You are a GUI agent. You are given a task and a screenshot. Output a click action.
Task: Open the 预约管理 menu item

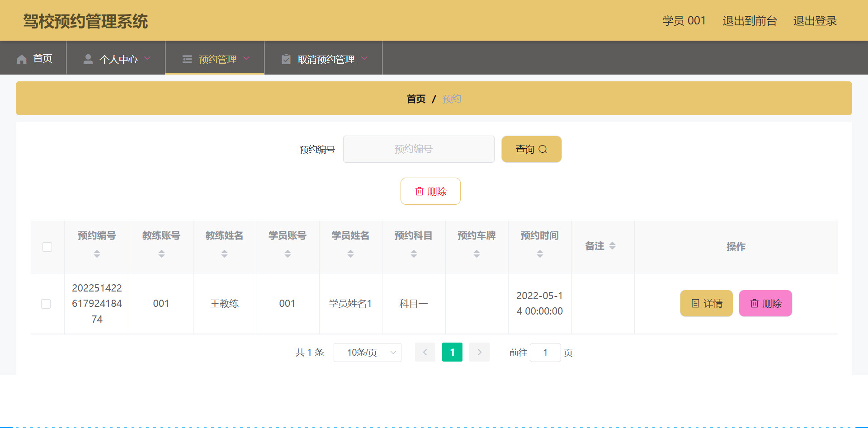click(217, 58)
